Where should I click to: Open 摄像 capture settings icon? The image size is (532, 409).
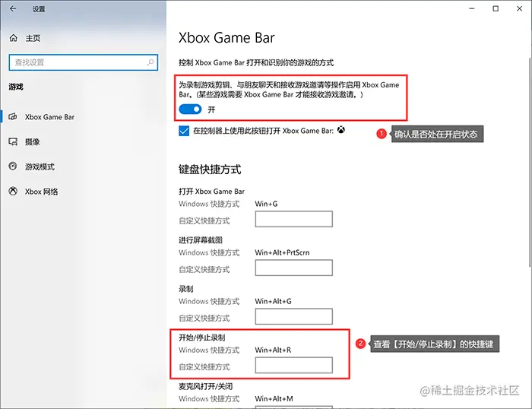pyautogui.click(x=13, y=141)
